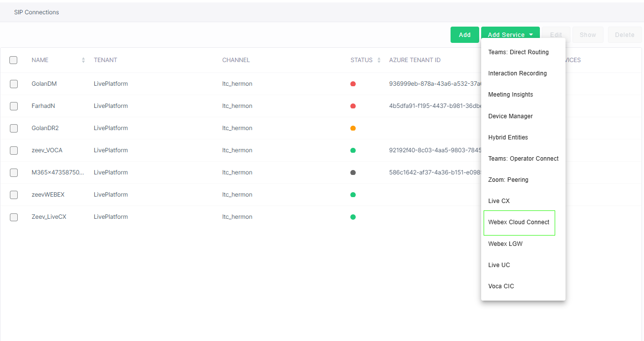Click the GolanDR2 name cell

click(x=45, y=128)
